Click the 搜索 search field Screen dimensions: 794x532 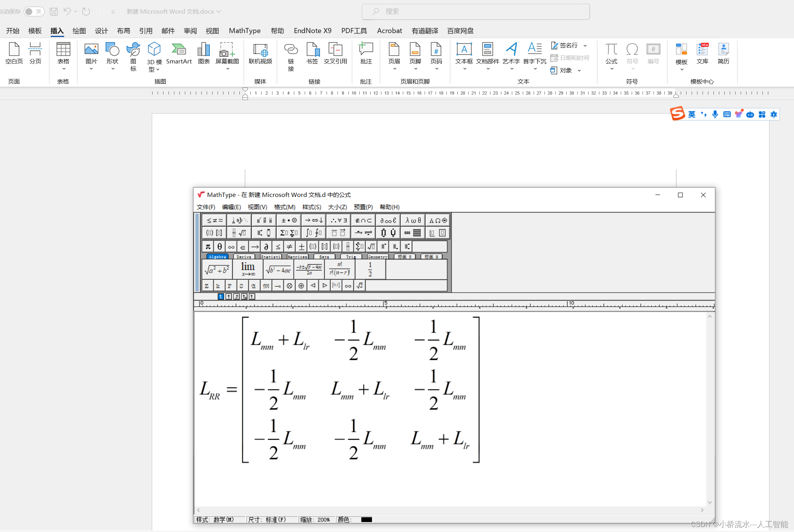[476, 12]
